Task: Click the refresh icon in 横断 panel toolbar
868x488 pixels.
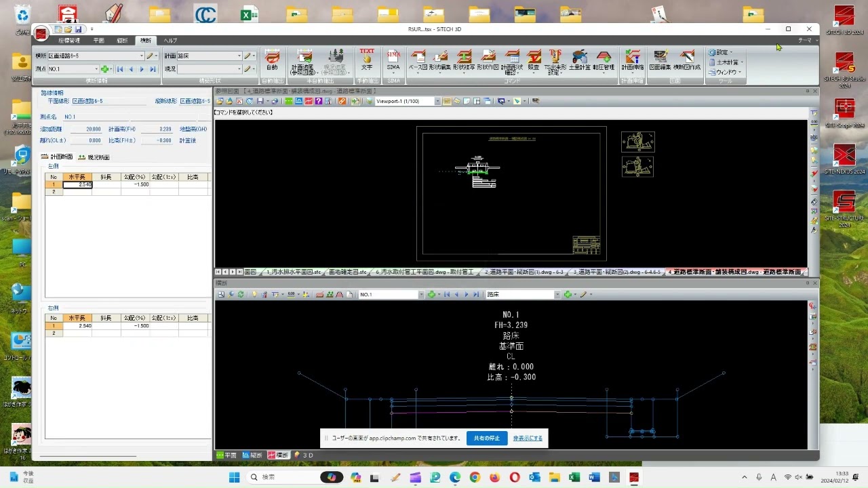Action: pyautogui.click(x=241, y=294)
